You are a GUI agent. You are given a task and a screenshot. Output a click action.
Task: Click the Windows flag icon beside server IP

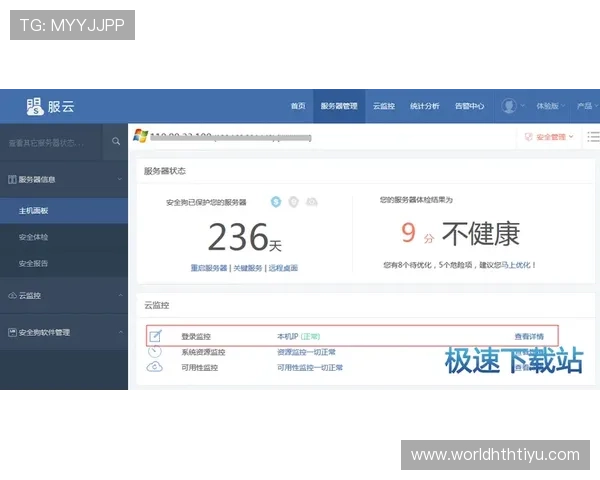pos(140,136)
